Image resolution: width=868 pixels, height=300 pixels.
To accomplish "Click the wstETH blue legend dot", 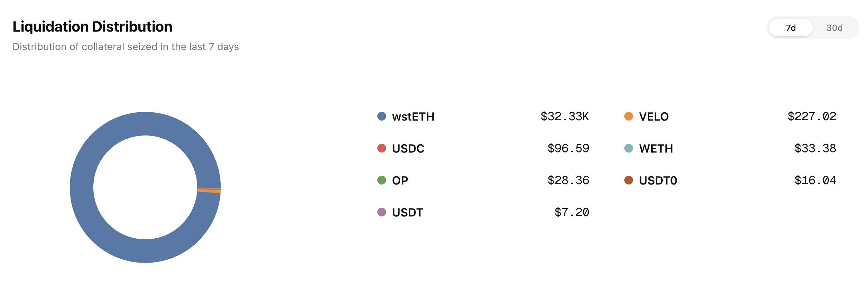I will pyautogui.click(x=381, y=116).
